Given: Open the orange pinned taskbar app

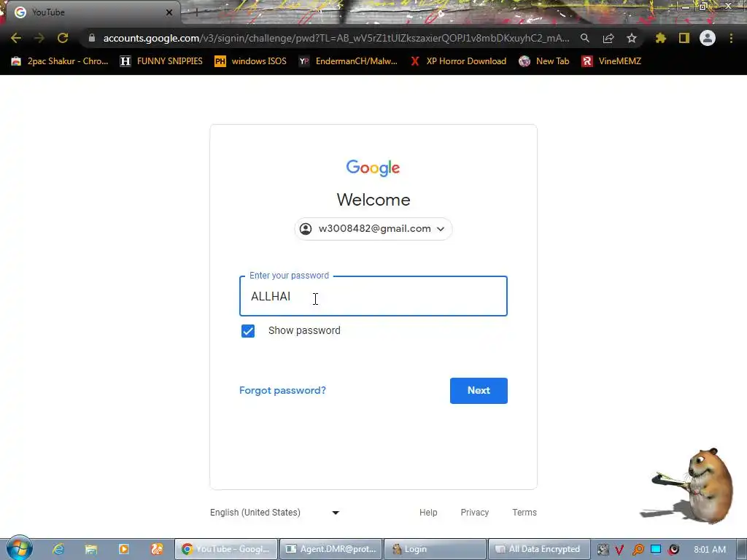Looking at the screenshot, I should click(x=157, y=549).
